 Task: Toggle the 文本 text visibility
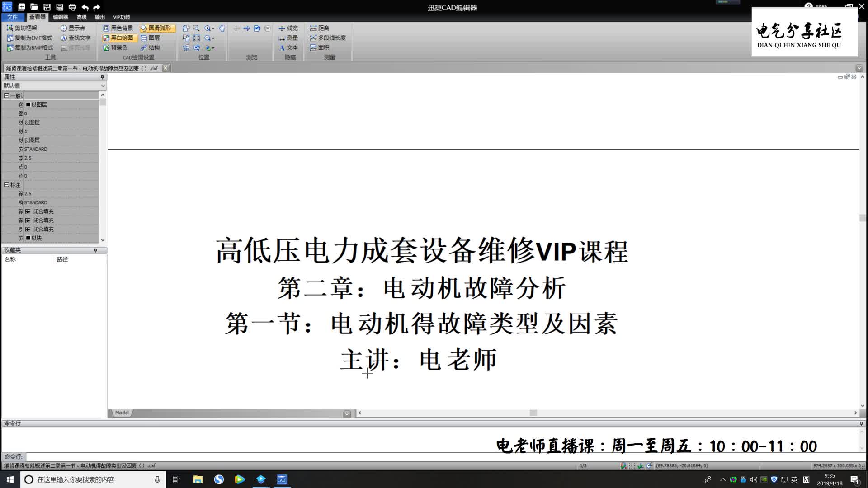tap(288, 47)
